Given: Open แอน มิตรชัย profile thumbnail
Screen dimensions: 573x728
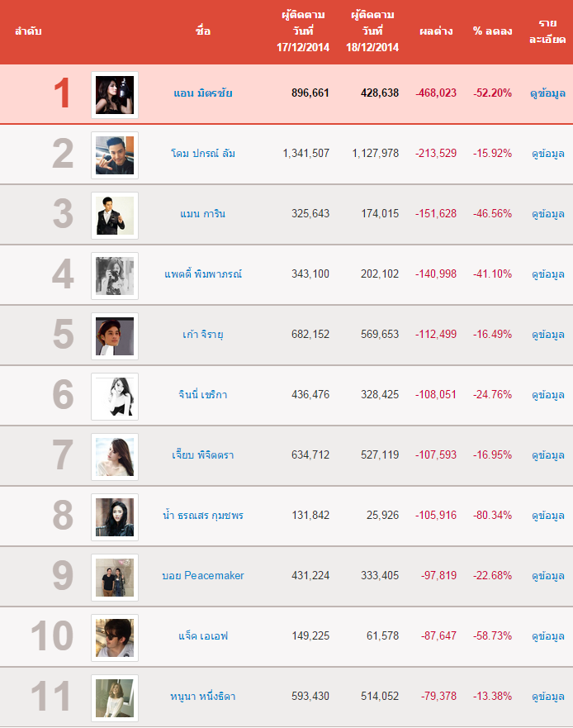Looking at the screenshot, I should (x=115, y=95).
